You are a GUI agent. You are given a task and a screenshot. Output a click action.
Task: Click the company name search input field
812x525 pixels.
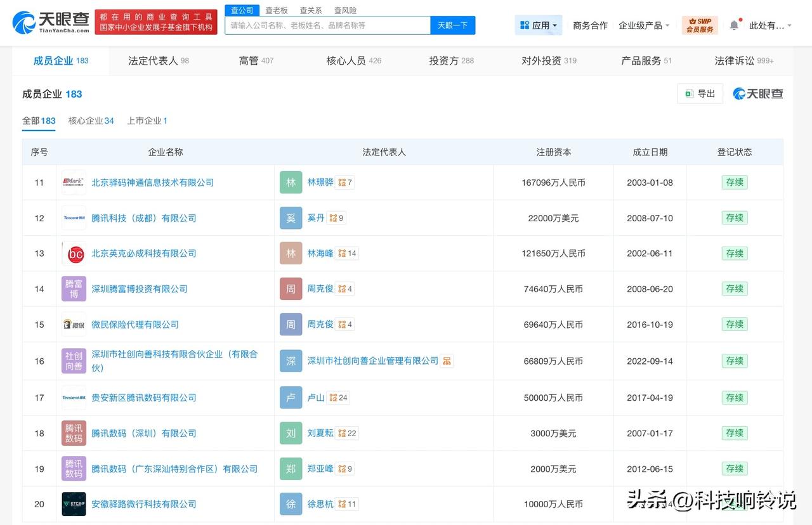pos(327,25)
